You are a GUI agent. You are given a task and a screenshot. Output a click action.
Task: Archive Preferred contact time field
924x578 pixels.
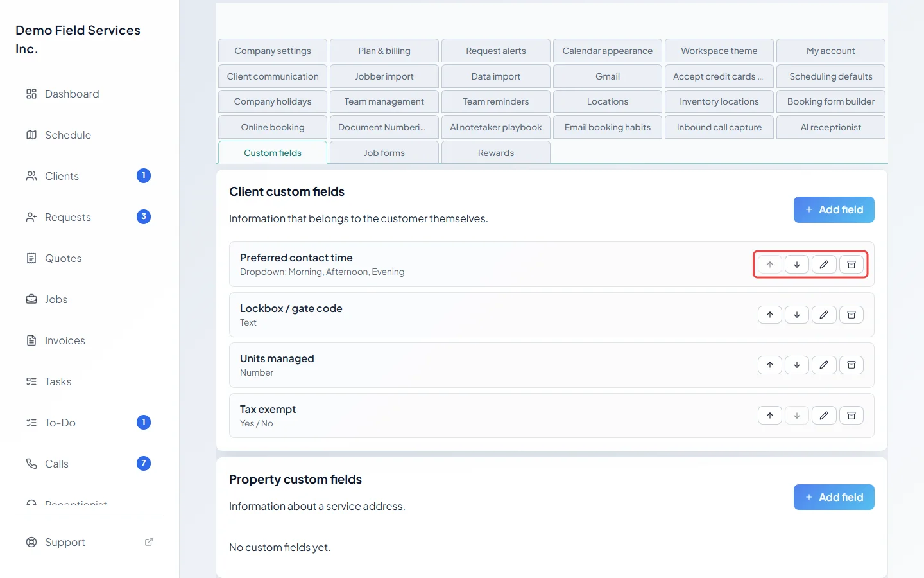click(x=851, y=265)
